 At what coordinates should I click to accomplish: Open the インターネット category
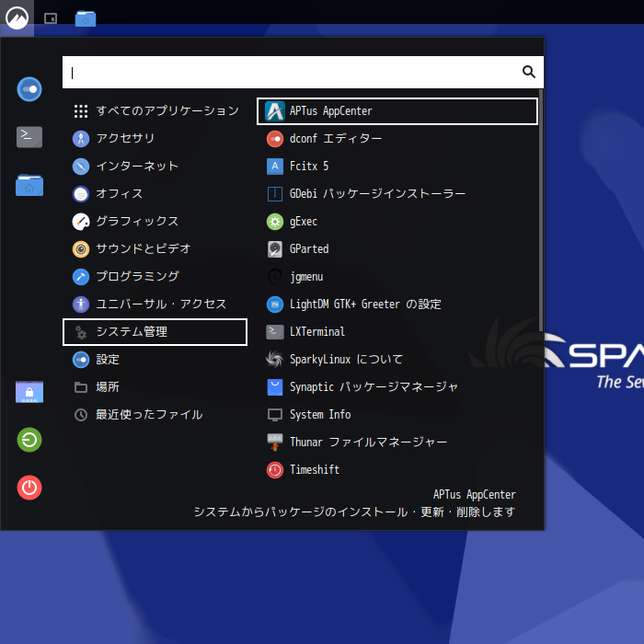click(155, 166)
